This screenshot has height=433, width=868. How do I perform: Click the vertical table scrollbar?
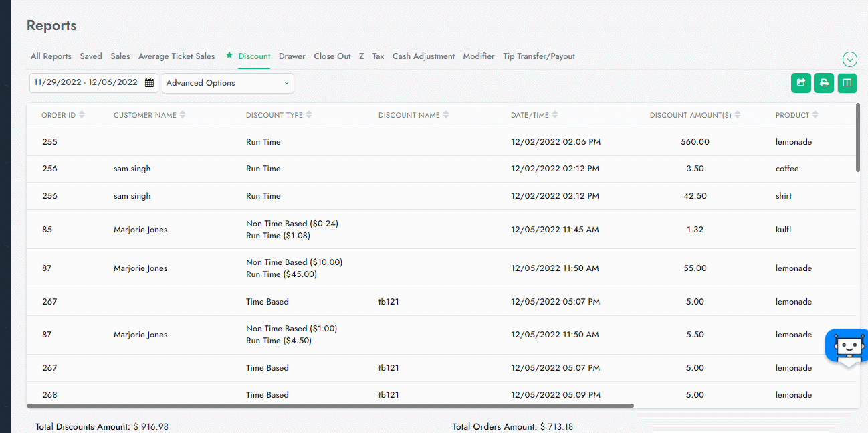[x=858, y=137]
